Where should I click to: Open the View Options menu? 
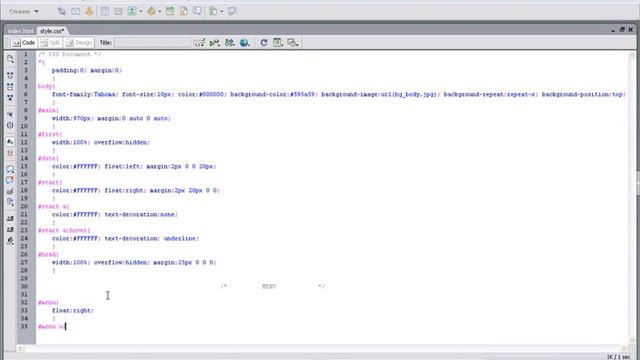point(278,42)
